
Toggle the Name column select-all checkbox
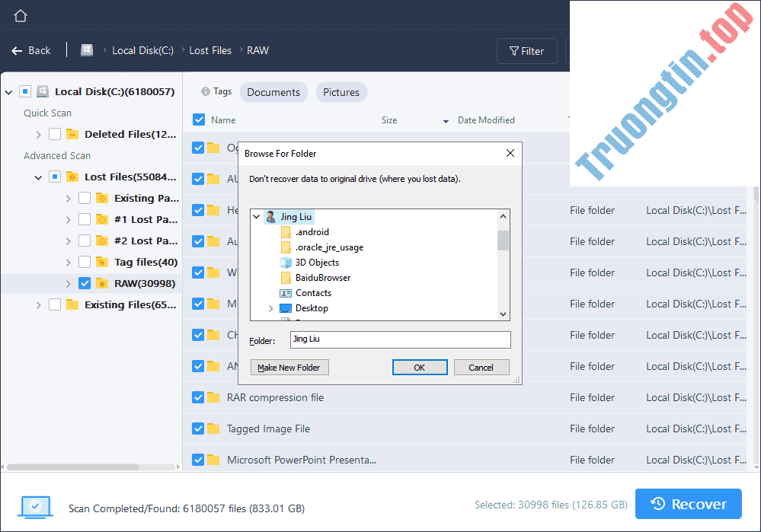tap(197, 119)
